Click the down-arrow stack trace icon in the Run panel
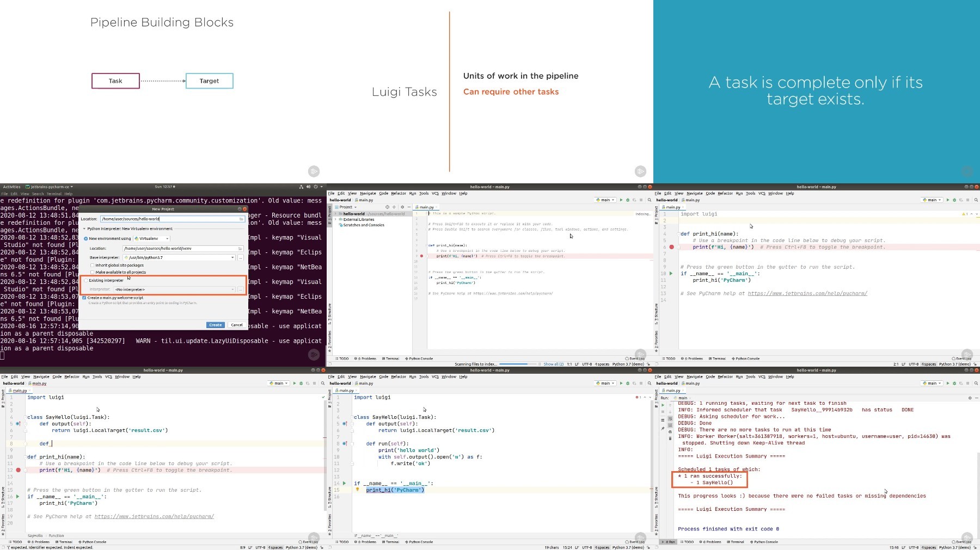Image resolution: width=980 pixels, height=550 pixels. click(670, 412)
